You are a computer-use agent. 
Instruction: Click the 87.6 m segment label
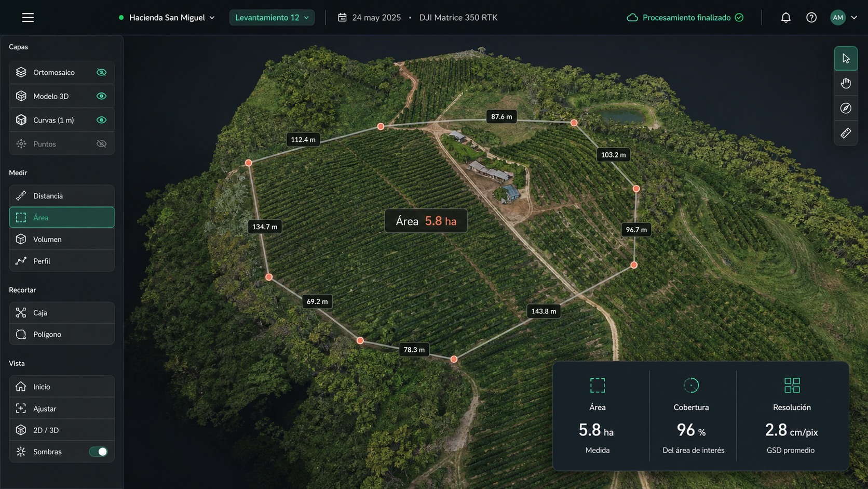pos(501,116)
